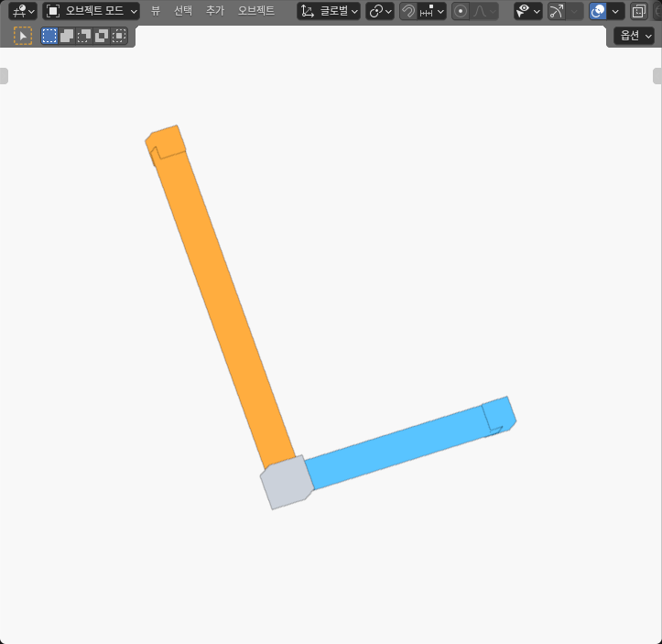The image size is (662, 644).
Task: Choose the Invert selection mode
Action: coord(102,36)
